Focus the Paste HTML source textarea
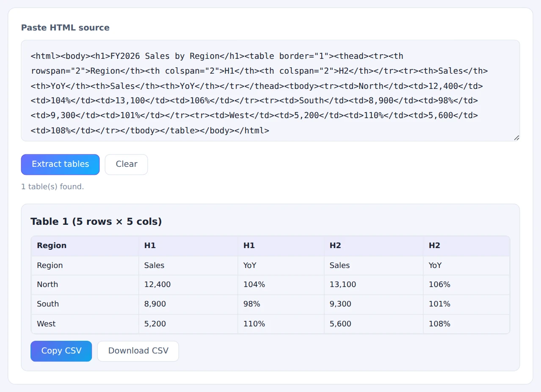 click(x=270, y=91)
